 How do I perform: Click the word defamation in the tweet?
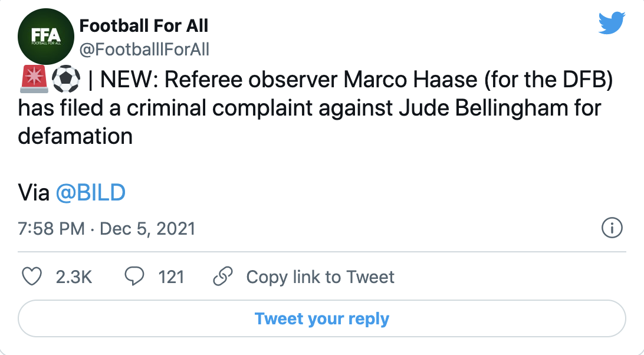pyautogui.click(x=75, y=136)
